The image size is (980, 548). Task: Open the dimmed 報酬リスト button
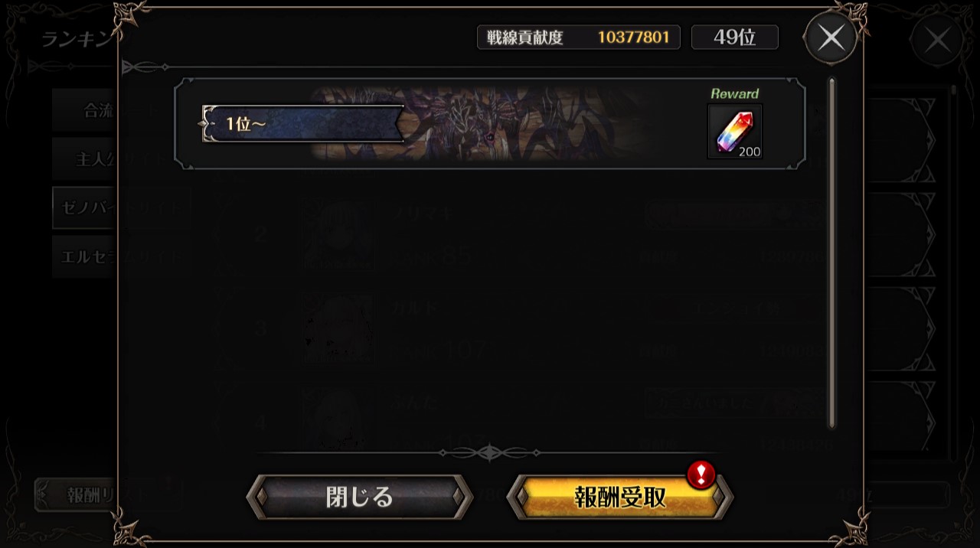point(77,495)
